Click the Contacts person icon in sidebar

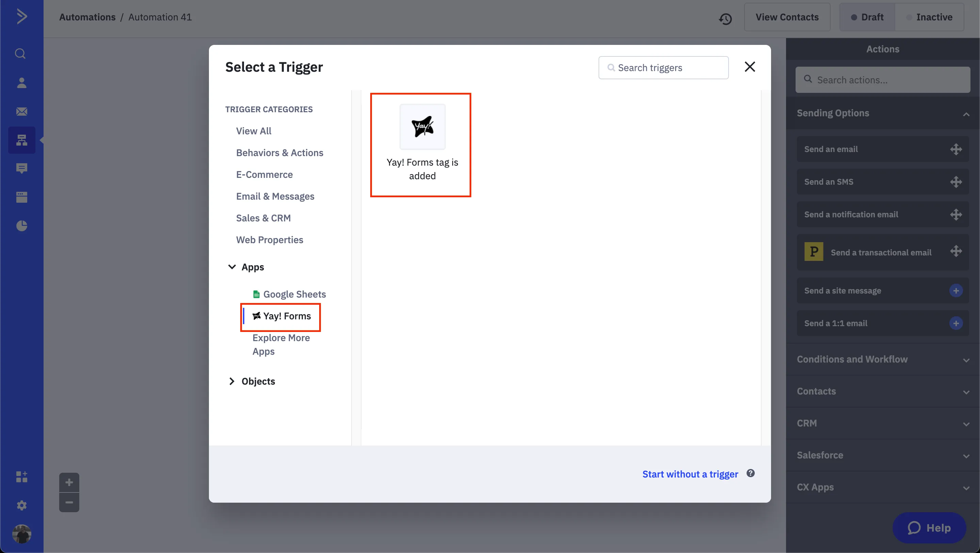22,83
